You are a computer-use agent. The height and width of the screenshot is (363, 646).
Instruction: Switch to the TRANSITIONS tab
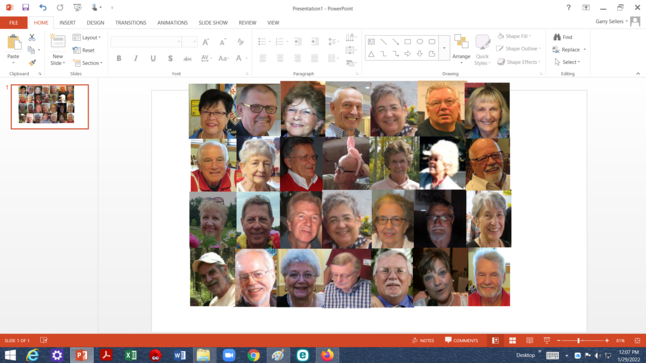click(x=131, y=23)
